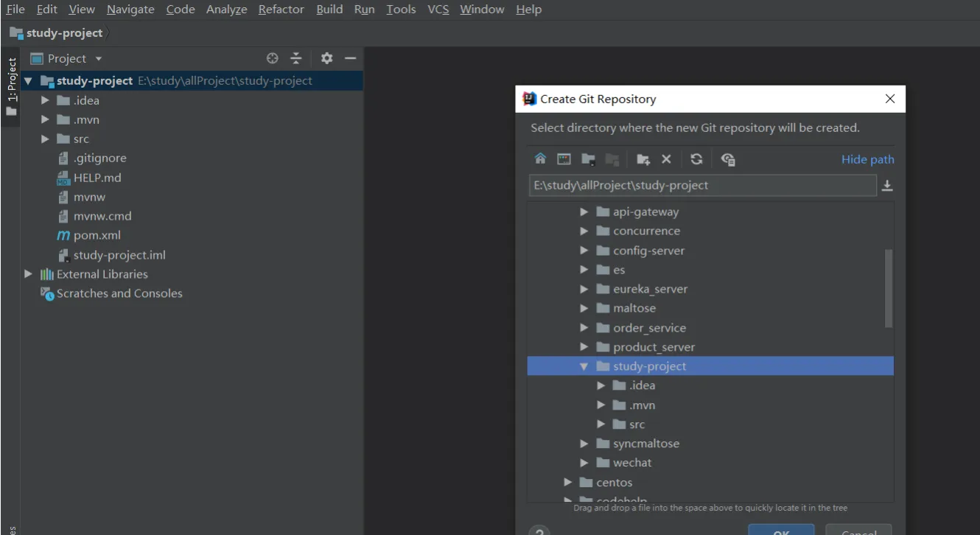Open Window menu

point(482,10)
